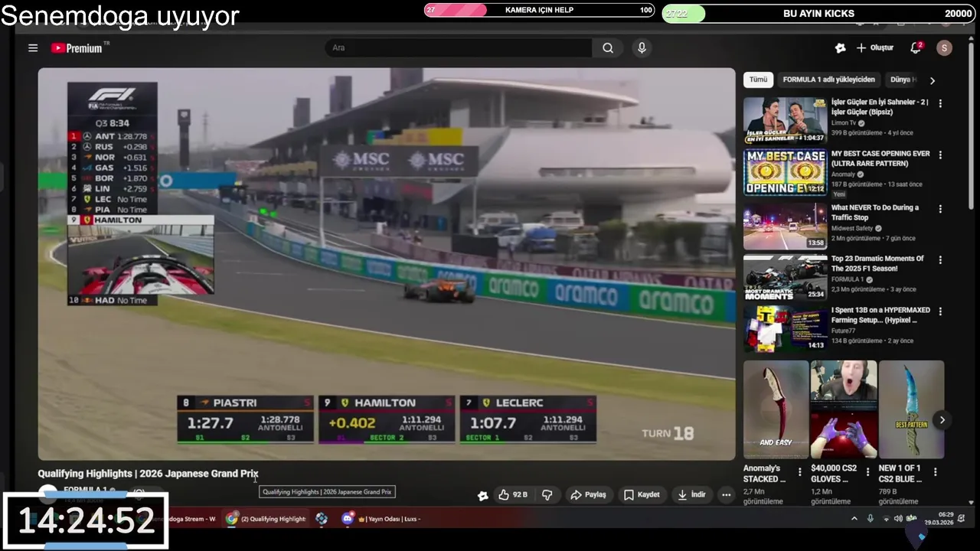
Task: Open options menu for İşler Güçler video
Action: tap(940, 103)
